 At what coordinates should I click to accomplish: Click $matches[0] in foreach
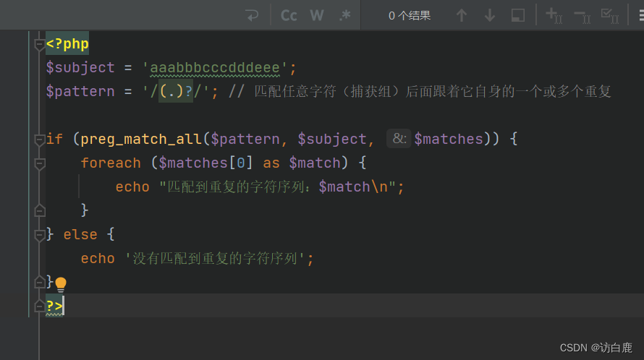206,163
